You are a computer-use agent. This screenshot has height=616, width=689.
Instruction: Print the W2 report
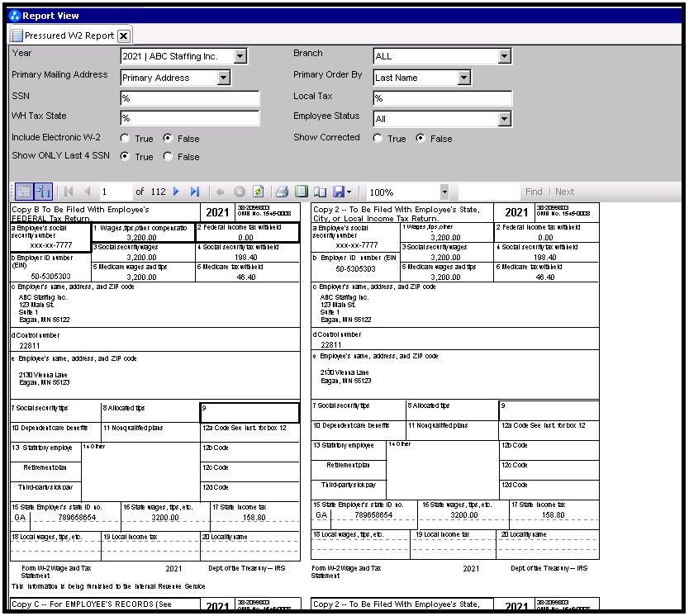[282, 192]
